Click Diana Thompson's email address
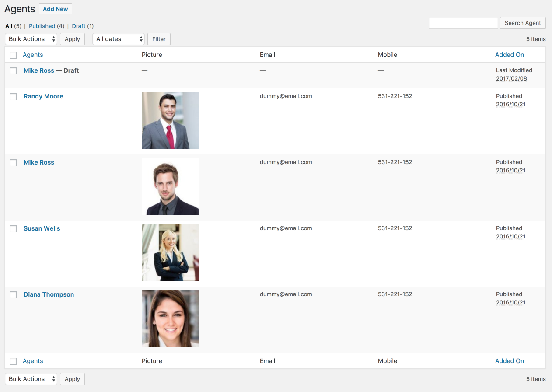 [286, 294]
